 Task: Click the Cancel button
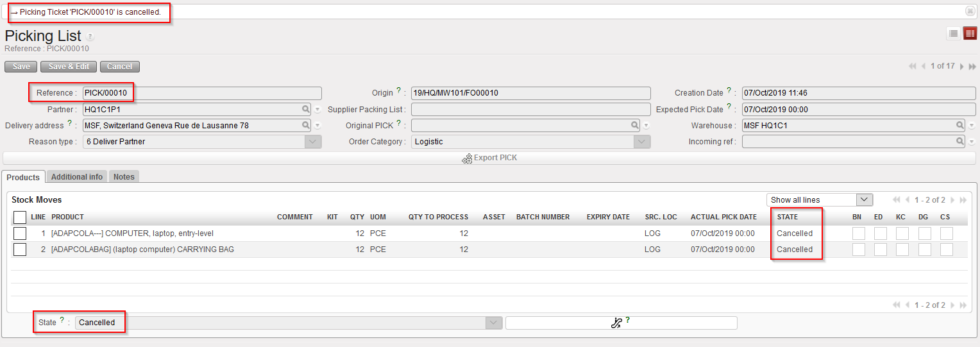coord(119,67)
